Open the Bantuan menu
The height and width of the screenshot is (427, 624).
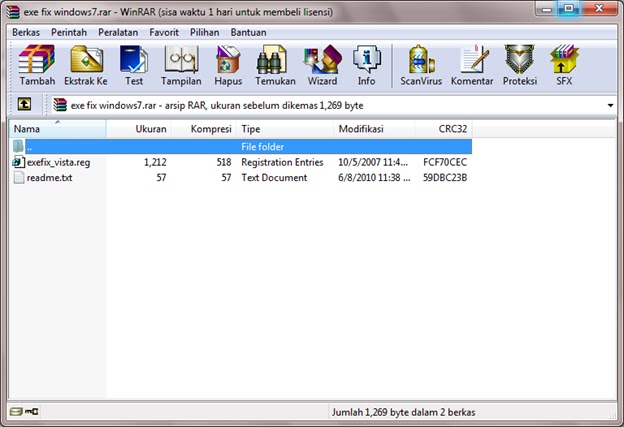pos(248,32)
